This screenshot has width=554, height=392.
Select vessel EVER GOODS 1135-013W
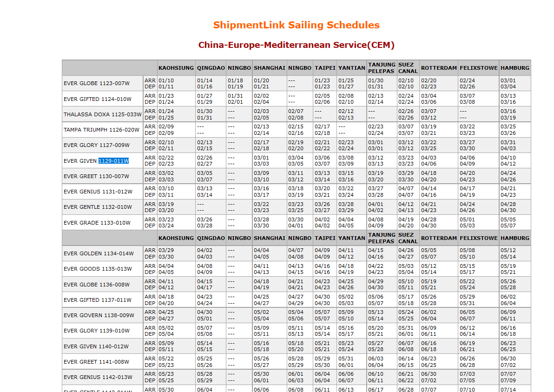tap(98, 269)
